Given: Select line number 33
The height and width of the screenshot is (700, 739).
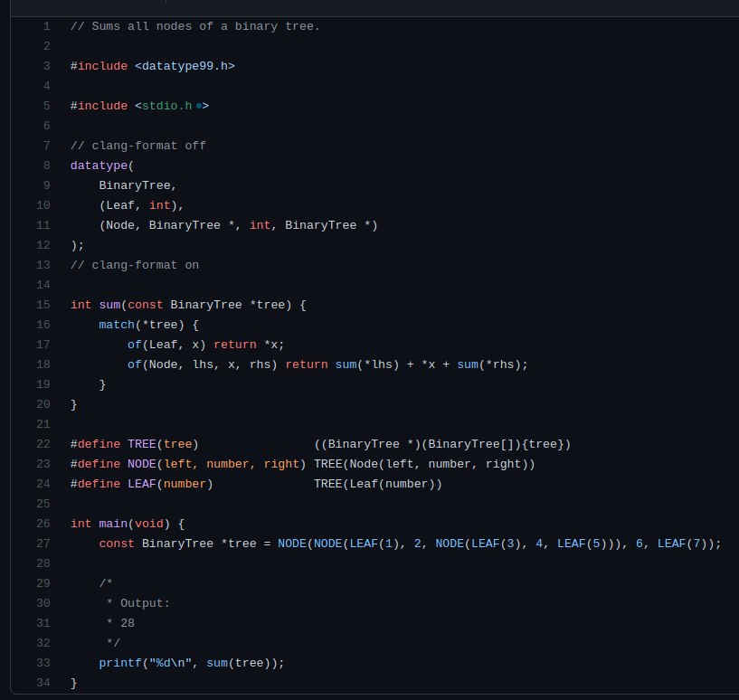Looking at the screenshot, I should 43,663.
